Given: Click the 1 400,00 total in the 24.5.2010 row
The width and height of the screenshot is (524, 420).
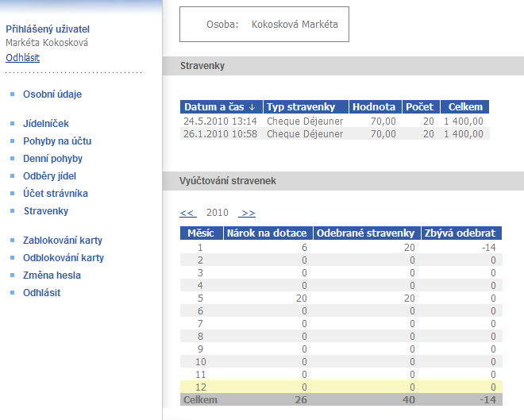Looking at the screenshot, I should (x=464, y=121).
